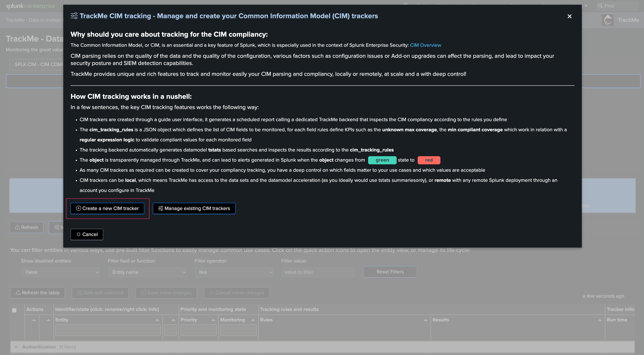Open Manage existing CIM trackers
The width and height of the screenshot is (644, 355).
point(194,208)
